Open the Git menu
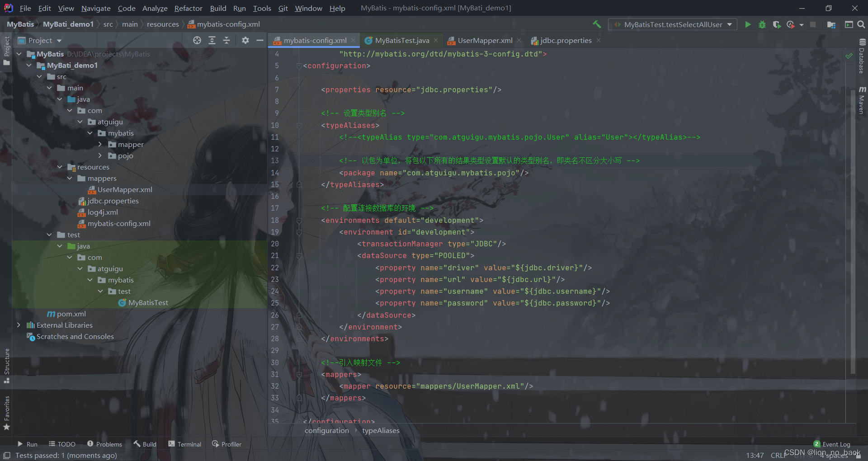 [x=283, y=8]
